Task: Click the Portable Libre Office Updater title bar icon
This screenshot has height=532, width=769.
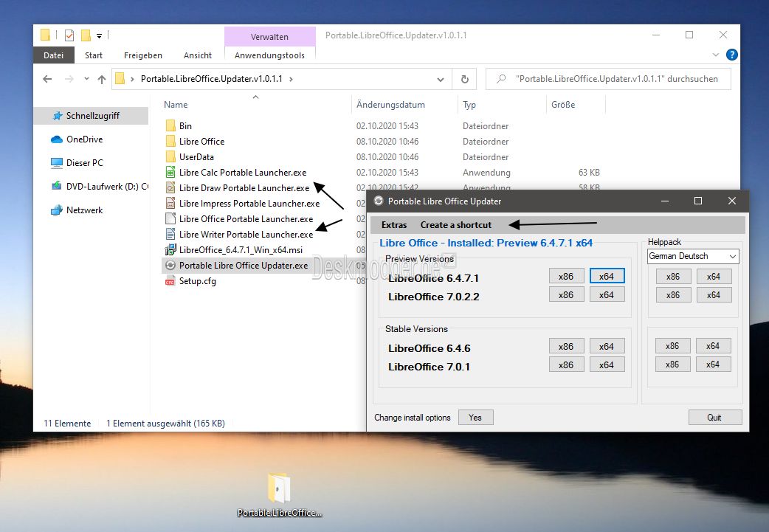Action: click(378, 201)
